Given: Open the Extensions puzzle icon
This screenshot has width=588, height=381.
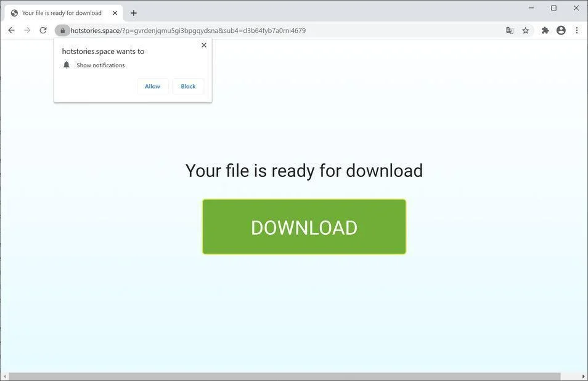Looking at the screenshot, I should 545,30.
